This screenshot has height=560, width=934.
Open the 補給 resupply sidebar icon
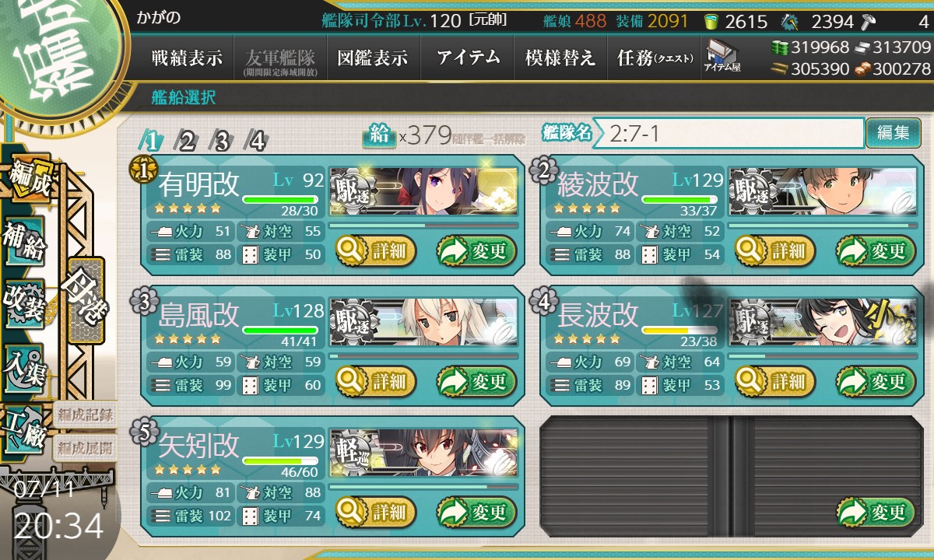tap(23, 241)
